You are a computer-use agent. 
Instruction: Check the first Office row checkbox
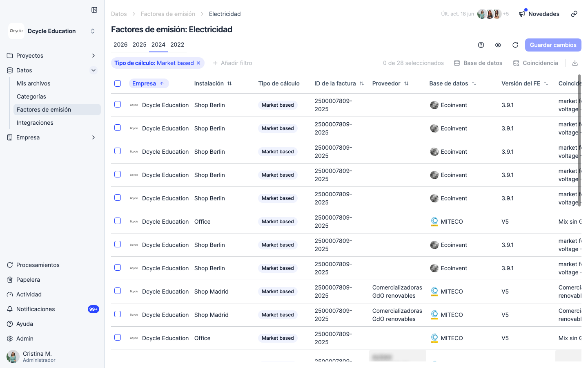[x=118, y=221]
